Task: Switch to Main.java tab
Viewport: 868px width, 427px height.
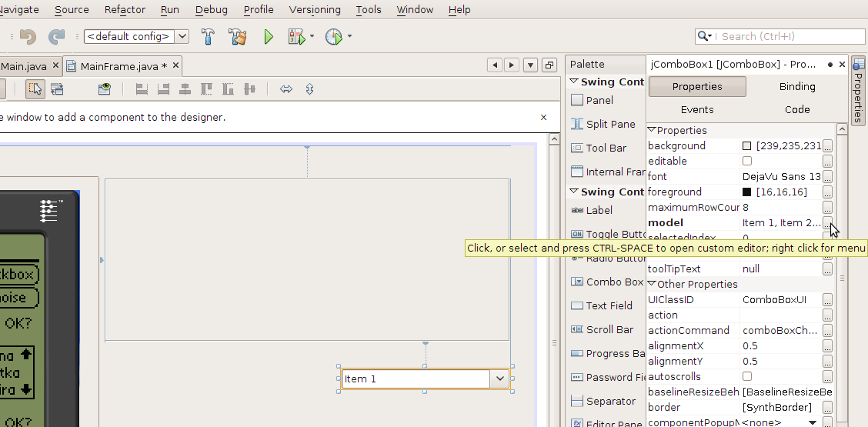Action: tap(23, 66)
